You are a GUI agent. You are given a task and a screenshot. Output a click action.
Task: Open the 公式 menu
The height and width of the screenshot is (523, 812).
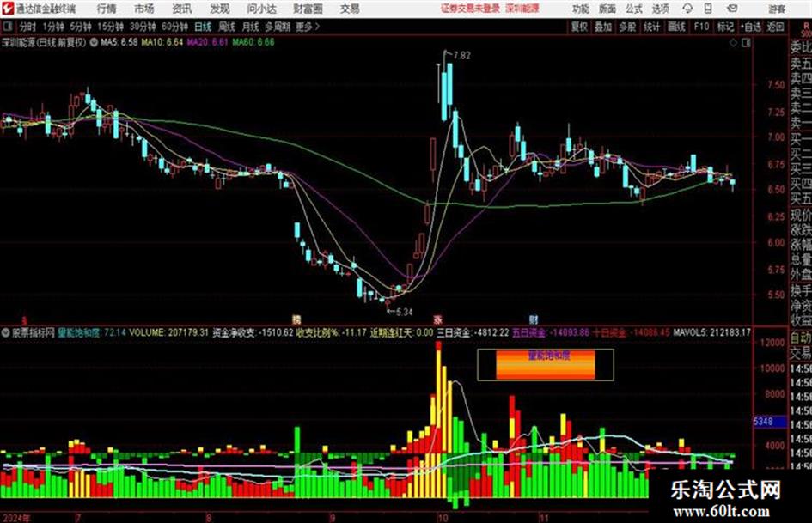[x=633, y=9]
